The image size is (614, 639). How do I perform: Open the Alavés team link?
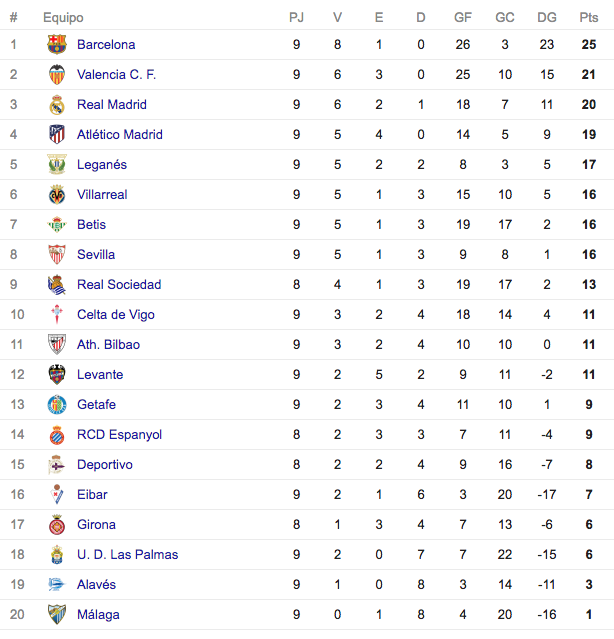[x=96, y=584]
